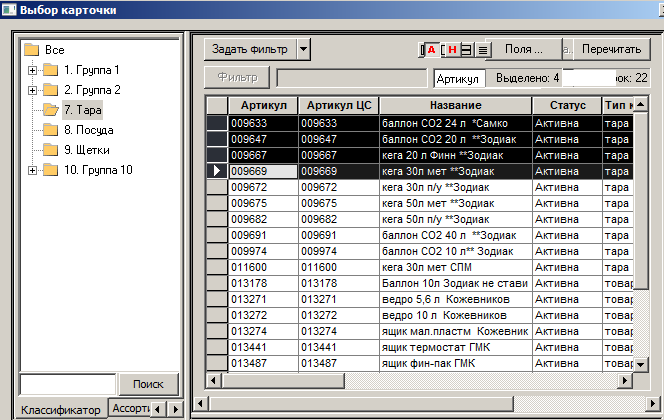Click Статус cell Активна in row 013274

[x=567, y=332]
